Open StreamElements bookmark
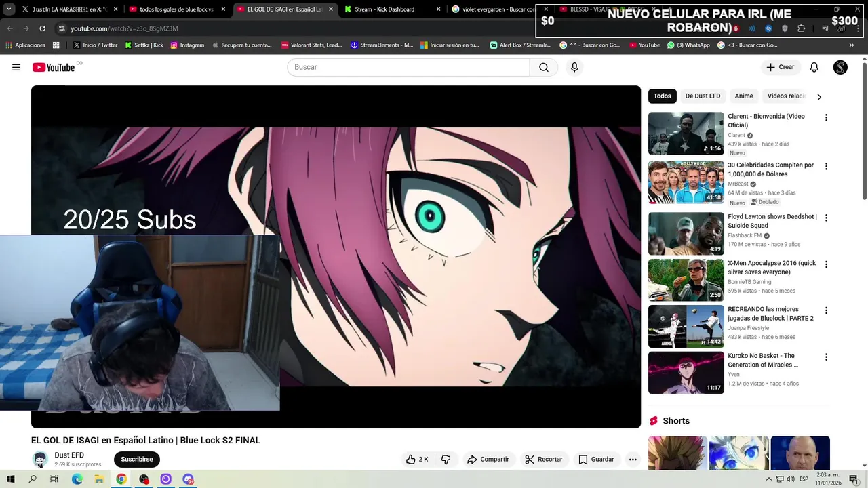 point(382,45)
